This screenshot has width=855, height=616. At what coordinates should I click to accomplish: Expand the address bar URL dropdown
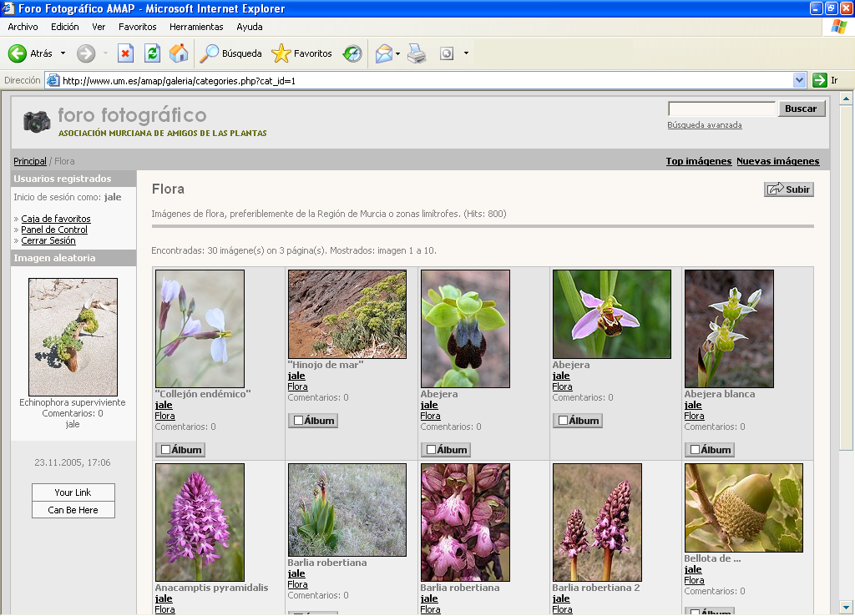pos(799,80)
